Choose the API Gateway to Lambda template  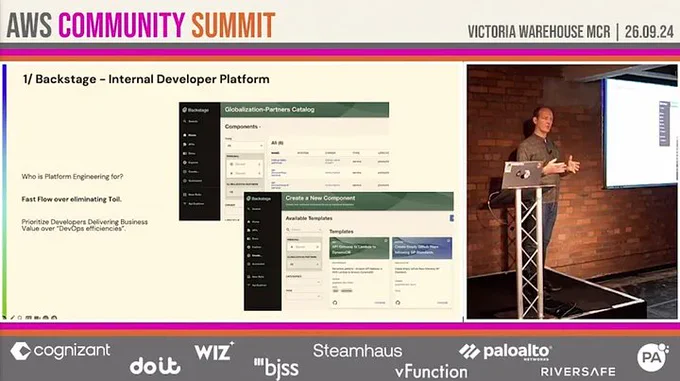[x=359, y=272]
